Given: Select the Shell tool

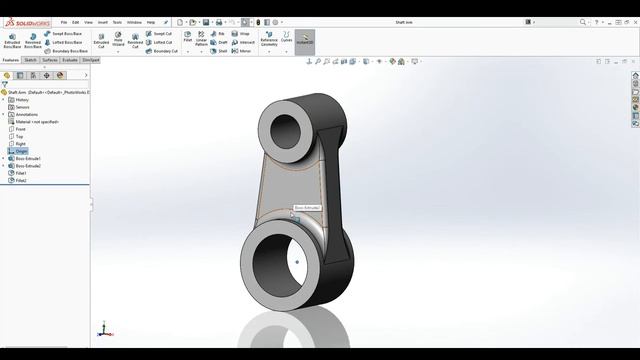Looking at the screenshot, I should click(219, 51).
